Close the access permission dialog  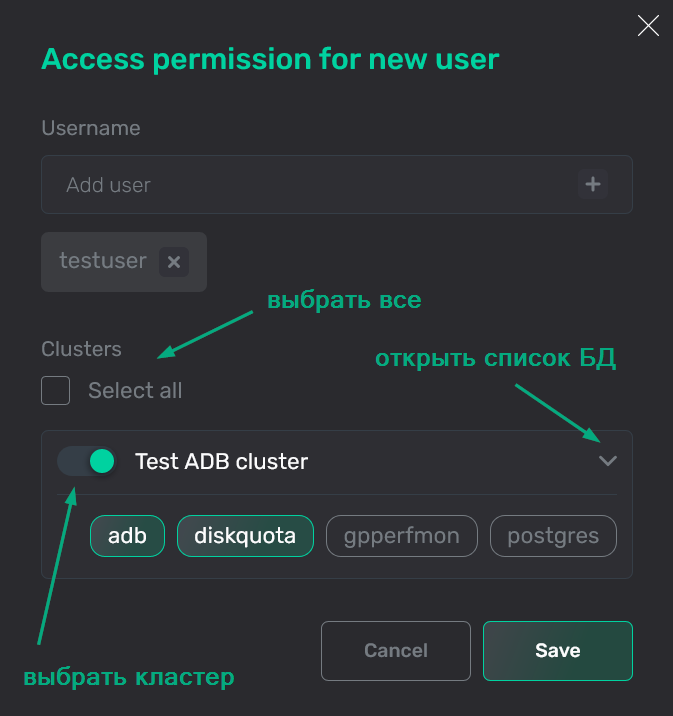648,26
